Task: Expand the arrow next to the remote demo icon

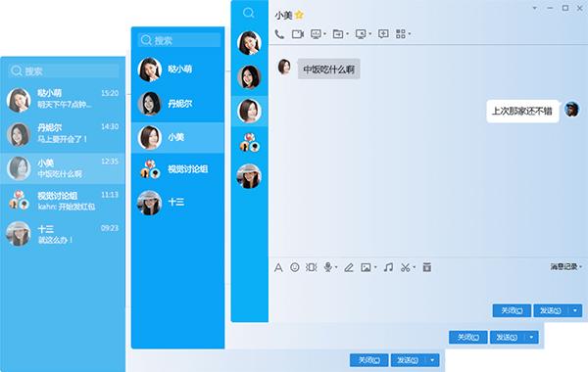Action: click(324, 34)
